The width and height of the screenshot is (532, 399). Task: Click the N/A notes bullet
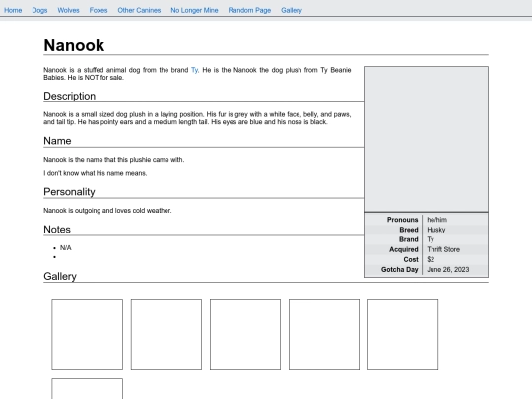pyautogui.click(x=65, y=248)
